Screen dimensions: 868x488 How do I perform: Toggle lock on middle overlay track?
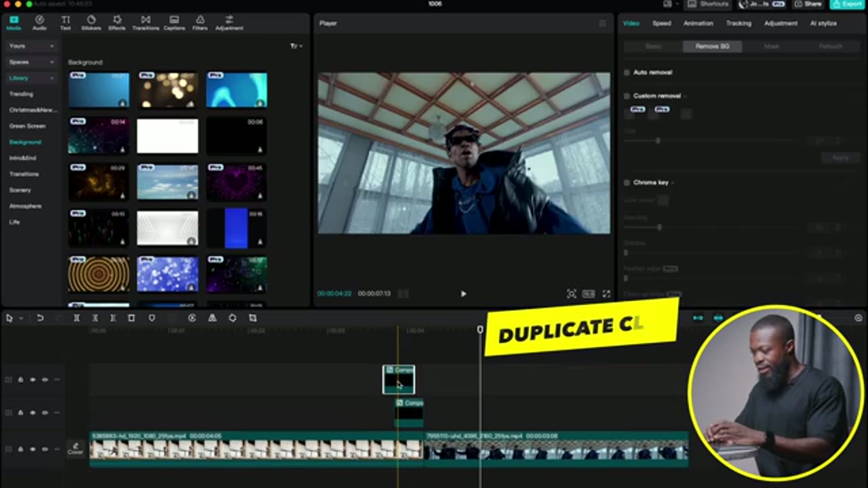(x=20, y=412)
